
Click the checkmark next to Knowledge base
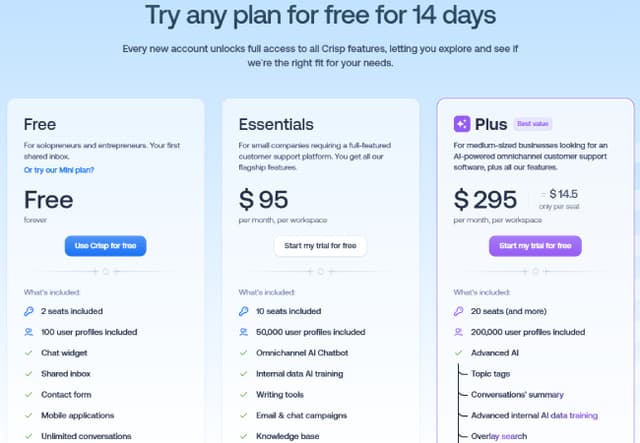[x=243, y=436]
